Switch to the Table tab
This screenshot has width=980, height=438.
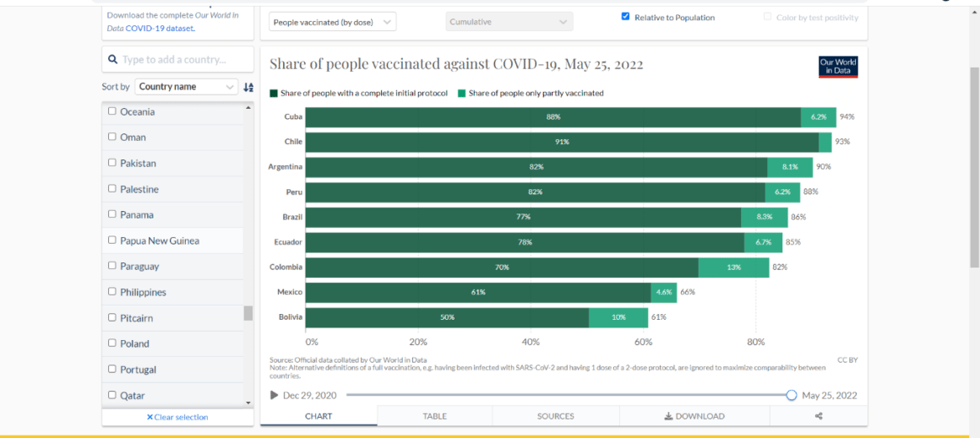click(434, 416)
